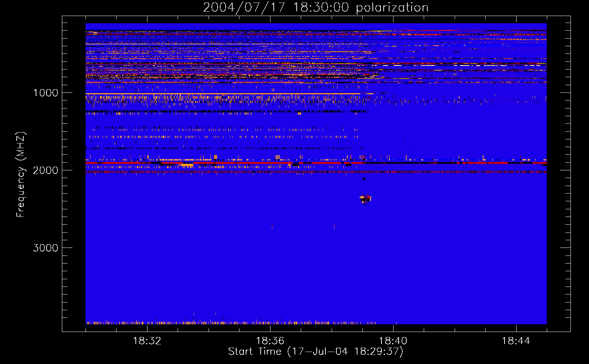Click the 1000 frequency tick label
This screenshot has width=589, height=364.
(46, 93)
